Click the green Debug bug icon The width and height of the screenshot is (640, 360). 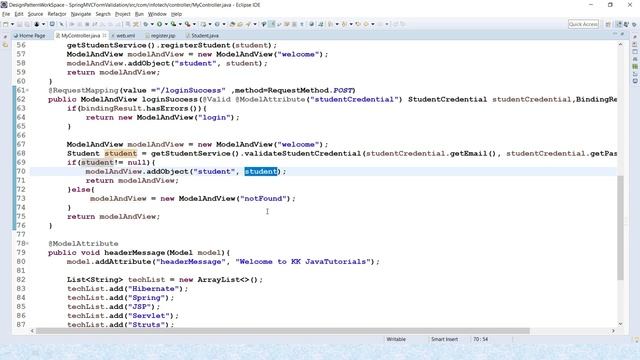(x=145, y=24)
